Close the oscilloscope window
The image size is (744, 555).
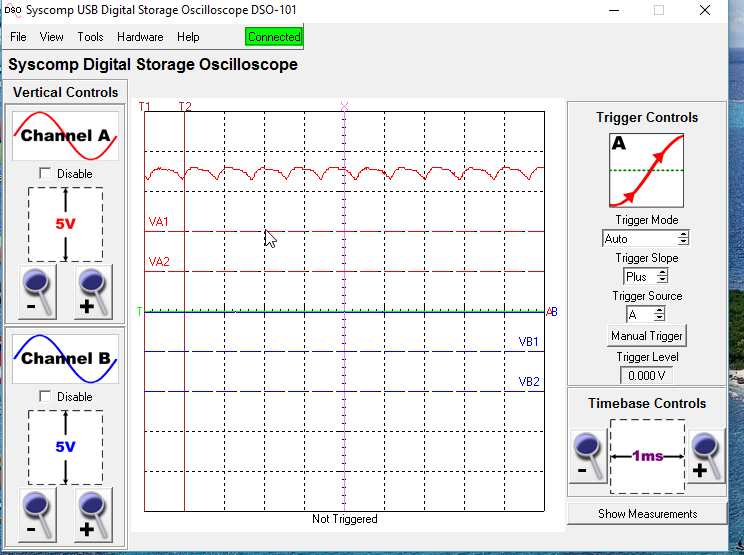coord(705,10)
